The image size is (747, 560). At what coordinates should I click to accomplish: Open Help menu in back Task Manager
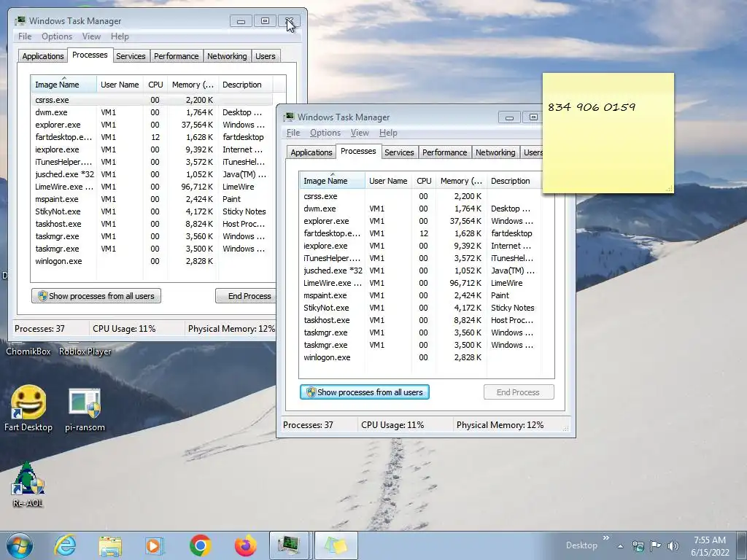point(120,36)
